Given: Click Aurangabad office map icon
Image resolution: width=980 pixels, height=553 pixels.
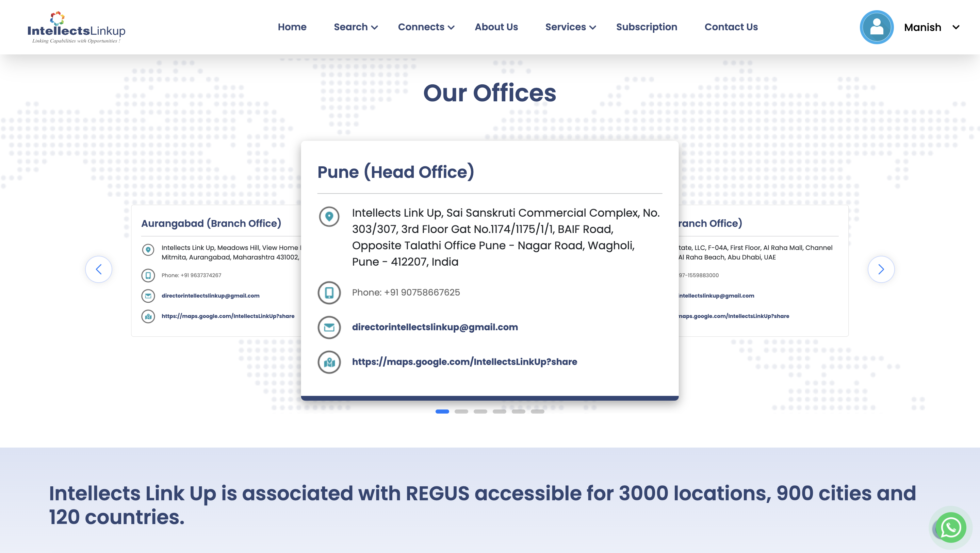Looking at the screenshot, I should [148, 316].
